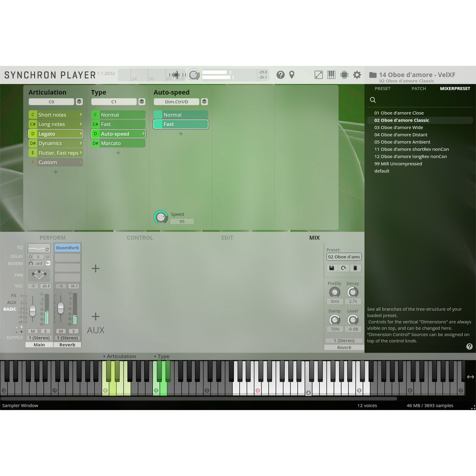This screenshot has width=476, height=476.
Task: Open the settings gear icon
Action: (357, 75)
